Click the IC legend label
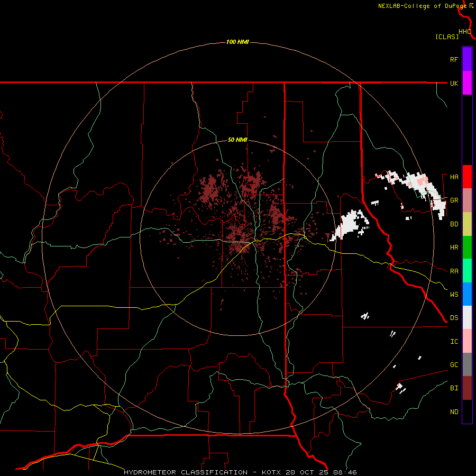Viewport: 476px width, 476px height. 454,342
